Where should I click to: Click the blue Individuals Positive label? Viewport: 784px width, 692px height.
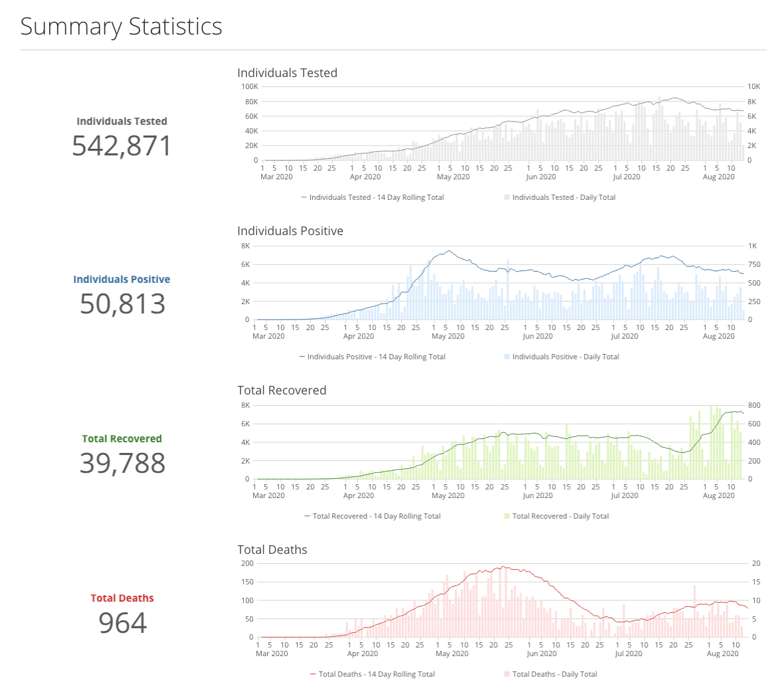pos(122,280)
